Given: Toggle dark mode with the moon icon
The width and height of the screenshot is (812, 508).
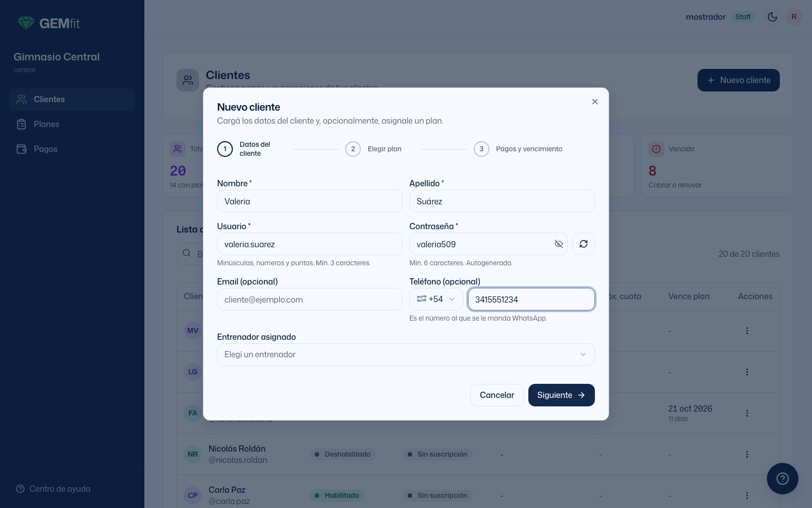Looking at the screenshot, I should coord(773,17).
